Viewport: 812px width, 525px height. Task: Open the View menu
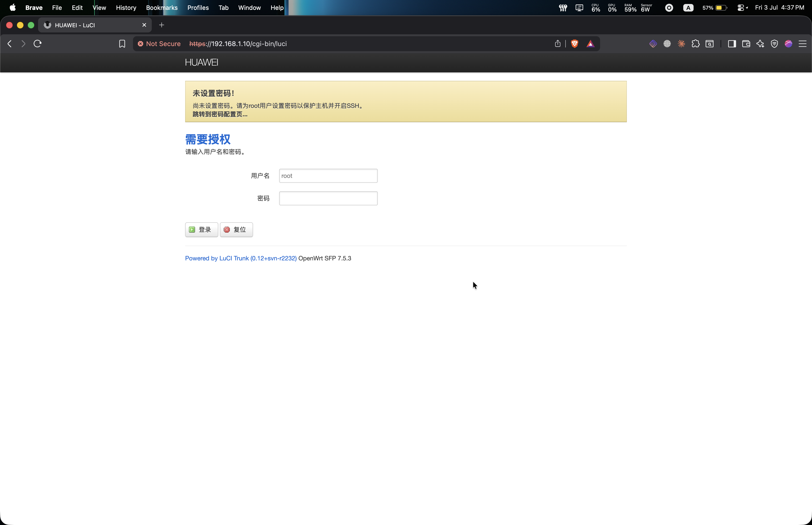(x=99, y=8)
